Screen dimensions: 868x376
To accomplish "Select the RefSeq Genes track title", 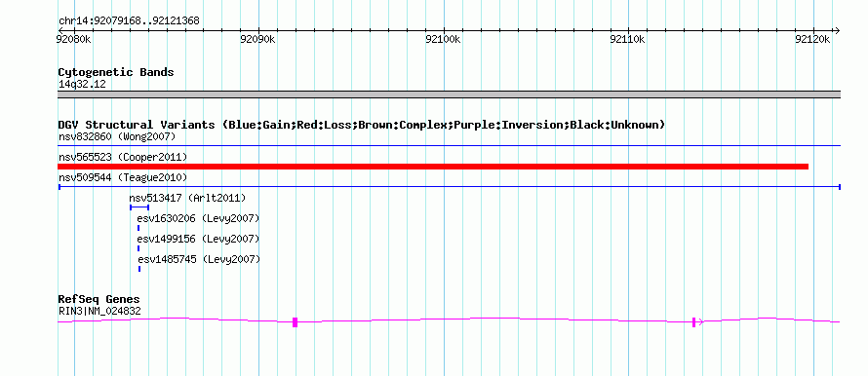I will click(99, 300).
